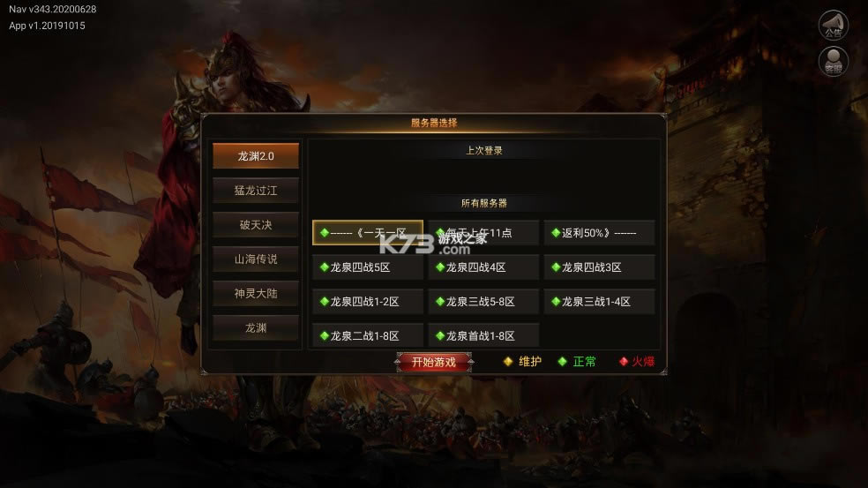868x488 pixels.
Task: Start the game with 开始游戏 button
Action: click(x=433, y=363)
